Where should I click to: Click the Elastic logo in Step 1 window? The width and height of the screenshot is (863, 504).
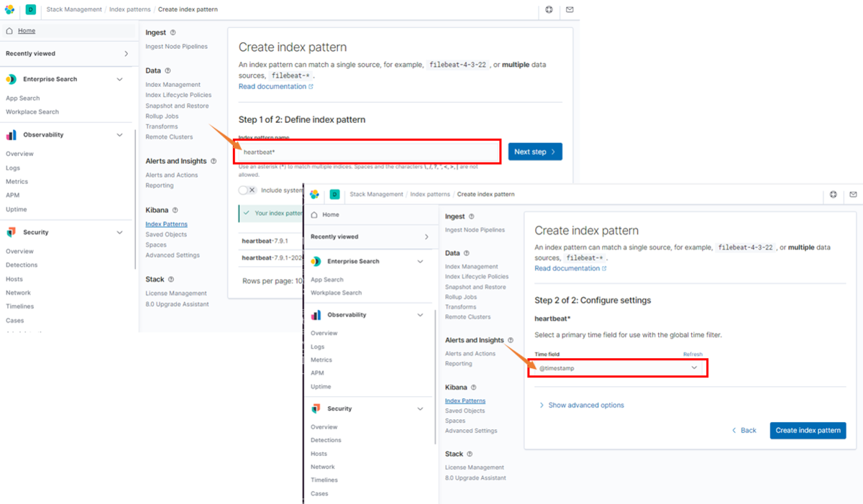pos(10,9)
